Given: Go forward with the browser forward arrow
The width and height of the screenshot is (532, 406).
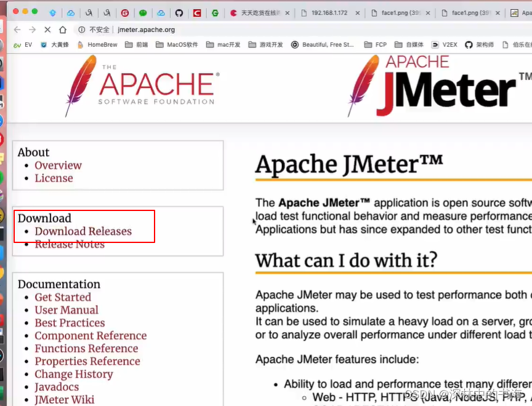Looking at the screenshot, I should click(x=32, y=30).
